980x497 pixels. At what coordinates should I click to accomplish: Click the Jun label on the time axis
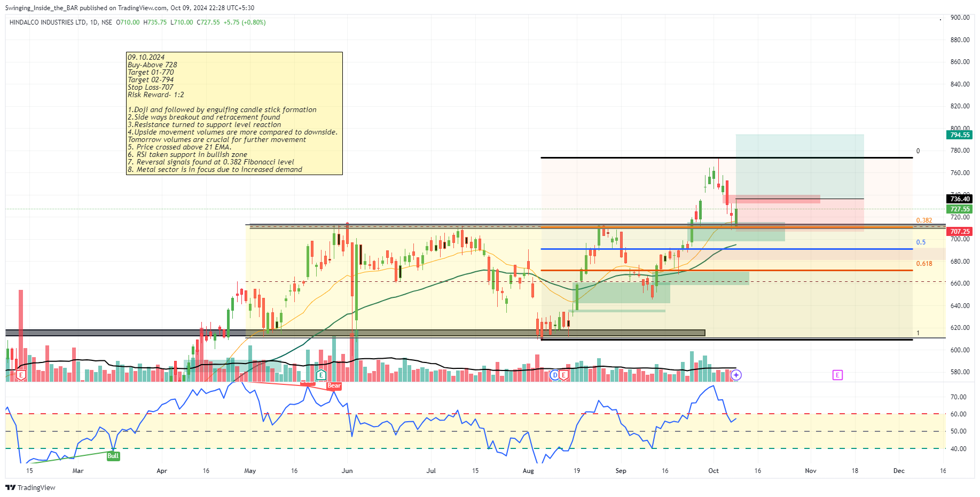point(347,471)
